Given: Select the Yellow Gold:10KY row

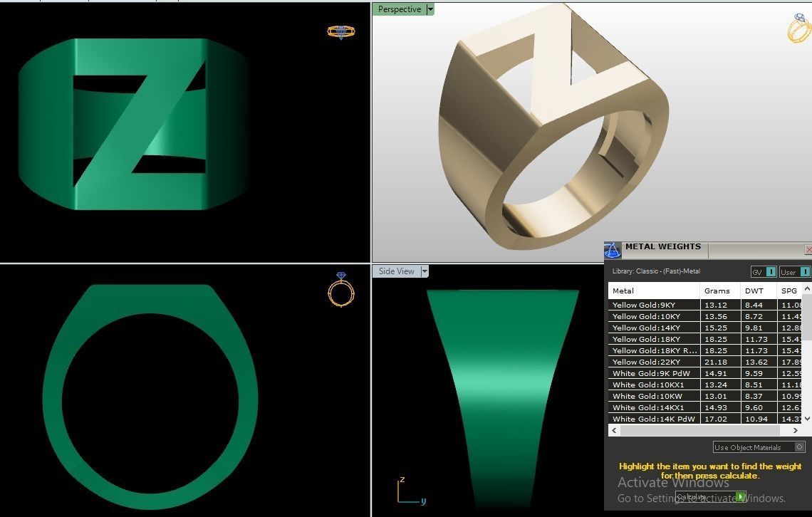Looking at the screenshot, I should (705, 316).
